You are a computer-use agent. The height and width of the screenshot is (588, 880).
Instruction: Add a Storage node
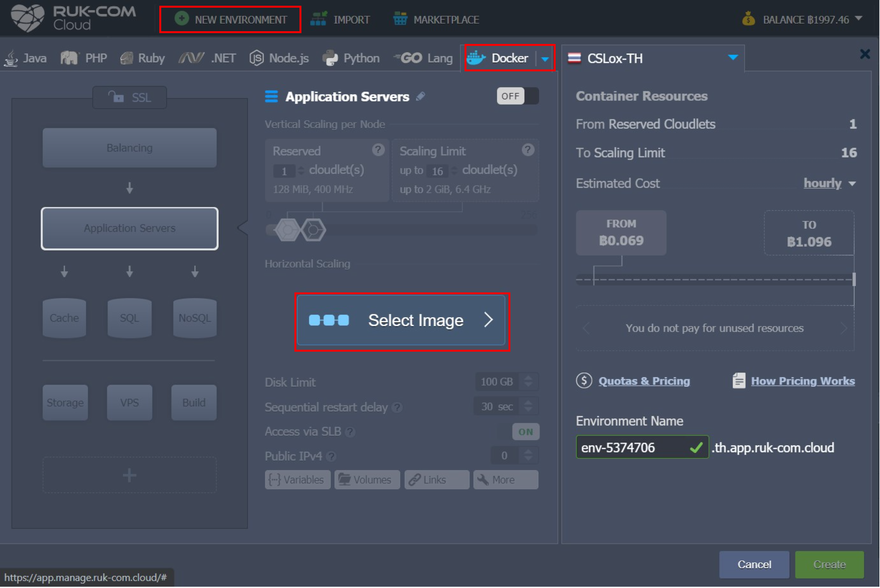pyautogui.click(x=65, y=402)
